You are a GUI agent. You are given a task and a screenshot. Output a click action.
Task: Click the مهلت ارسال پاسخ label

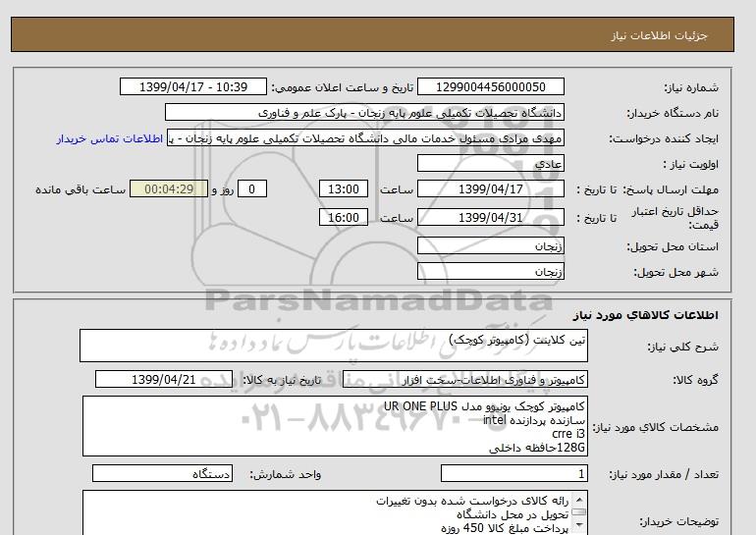(x=670, y=189)
